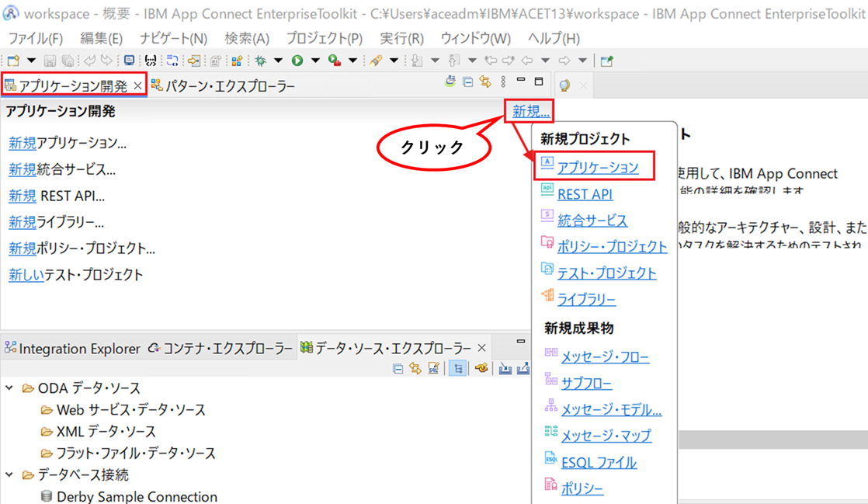The height and width of the screenshot is (504, 868).
Task: Click the green Run button in the toolbar
Action: coord(297,61)
